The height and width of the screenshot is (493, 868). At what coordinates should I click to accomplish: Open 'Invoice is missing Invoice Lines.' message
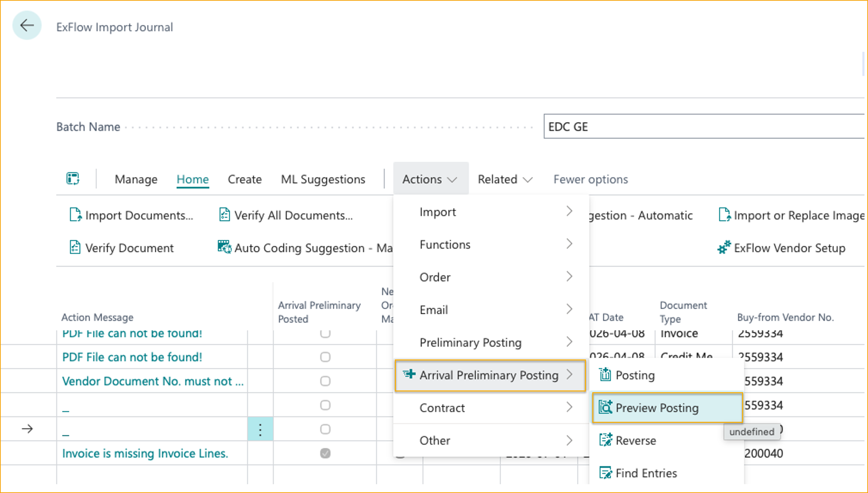click(145, 453)
